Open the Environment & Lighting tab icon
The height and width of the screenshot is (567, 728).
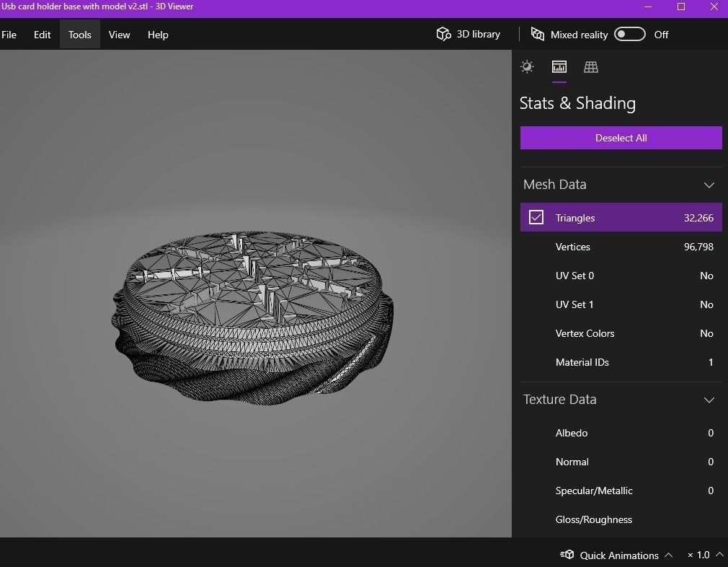point(527,67)
